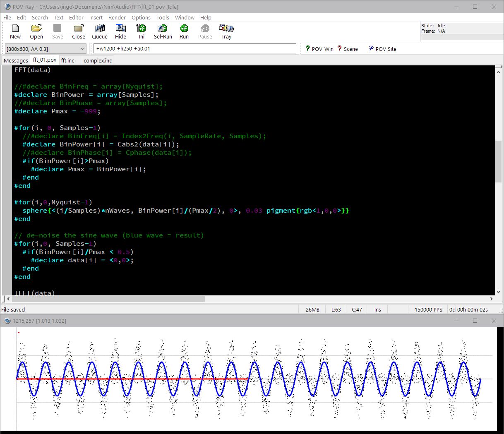
Task: Close the current file via Close icon
Action: pos(78,31)
